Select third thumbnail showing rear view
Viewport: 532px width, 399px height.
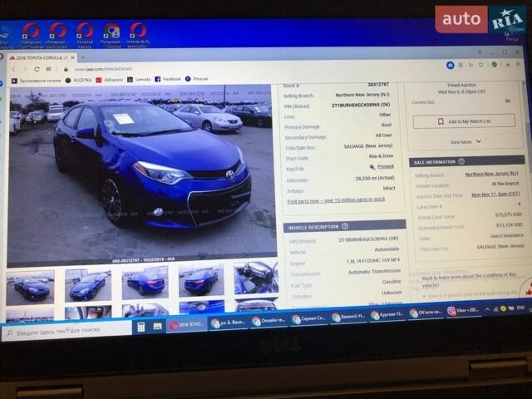(145, 283)
